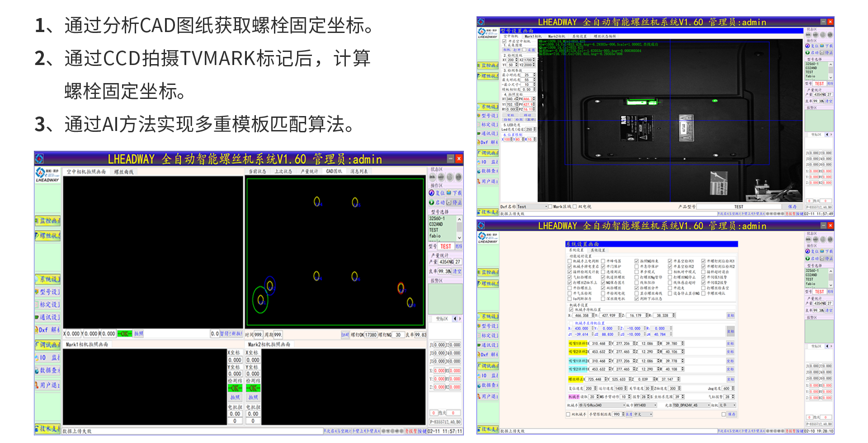Toggle 开门保护 checkbox in system settings
Viewport: 868px width, 443px height.
603,266
